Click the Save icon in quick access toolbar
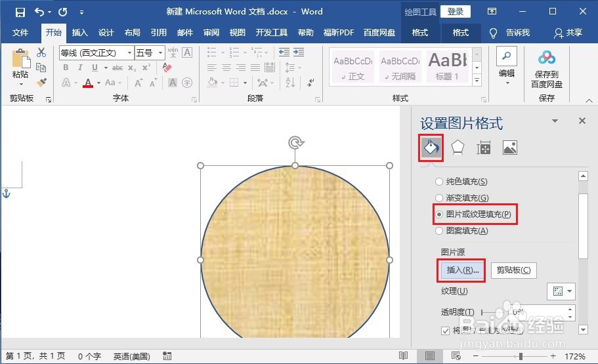 (20, 12)
